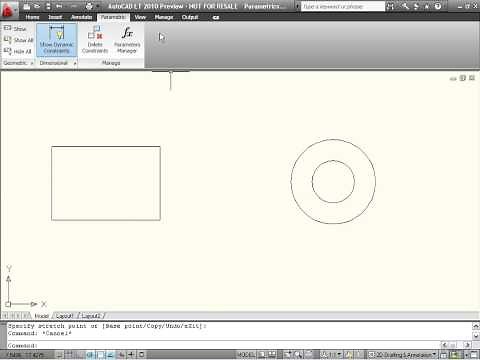The image size is (480, 360).
Task: Click the Pan hand icon in status bar
Action: coord(288,354)
